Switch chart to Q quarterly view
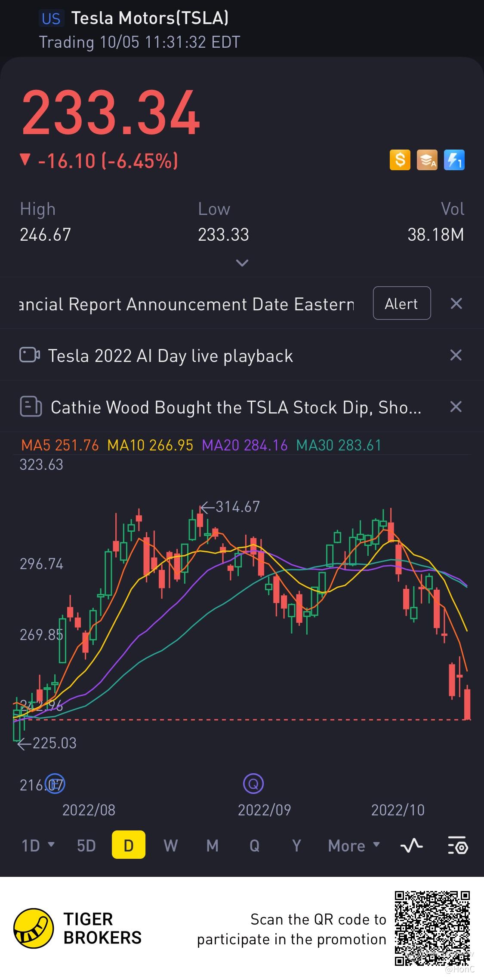Image resolution: width=484 pixels, height=980 pixels. (x=254, y=845)
